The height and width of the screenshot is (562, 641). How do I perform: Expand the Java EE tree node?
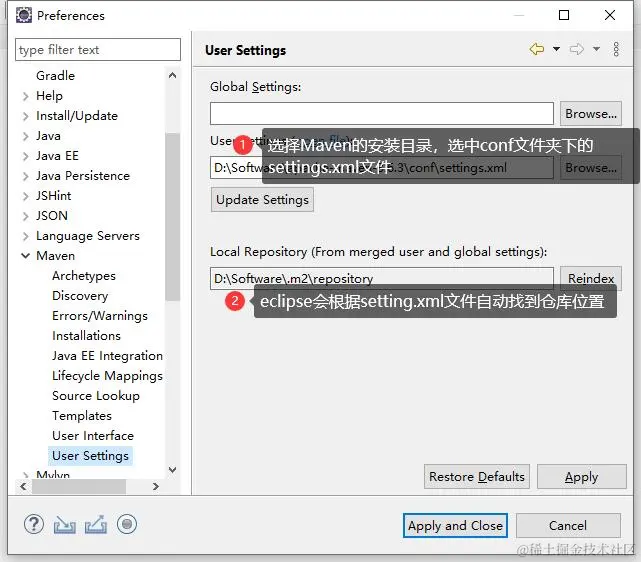pos(26,156)
